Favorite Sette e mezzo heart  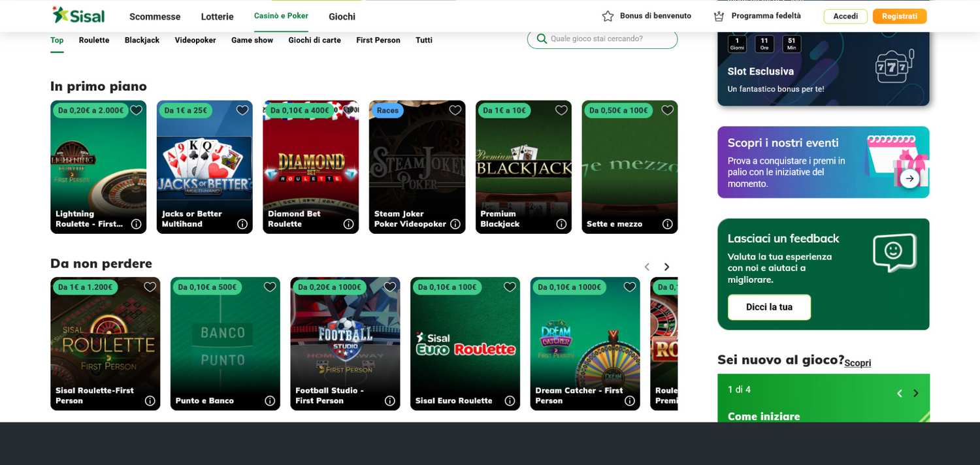click(668, 110)
